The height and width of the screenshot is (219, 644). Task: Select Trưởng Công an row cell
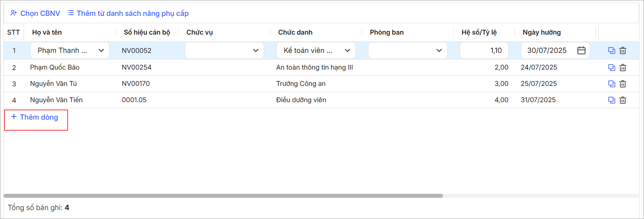pos(301,83)
